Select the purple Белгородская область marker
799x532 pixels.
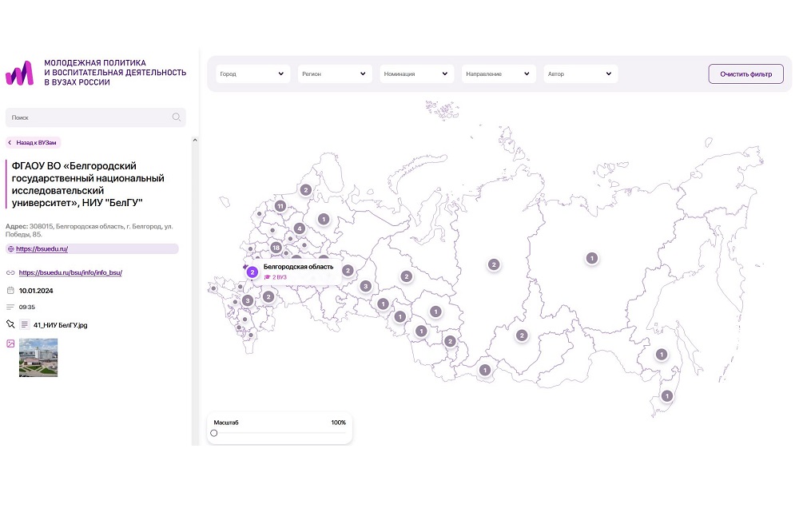tap(252, 272)
